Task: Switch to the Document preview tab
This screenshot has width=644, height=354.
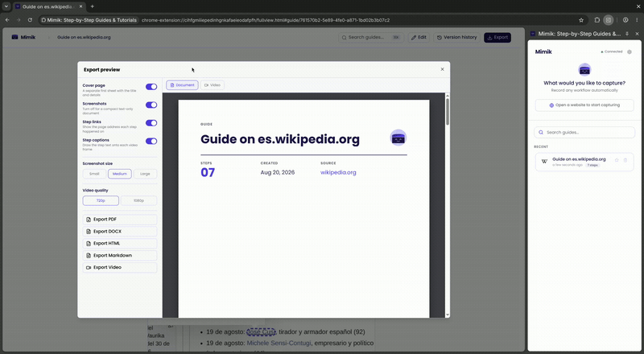Action: pyautogui.click(x=182, y=85)
